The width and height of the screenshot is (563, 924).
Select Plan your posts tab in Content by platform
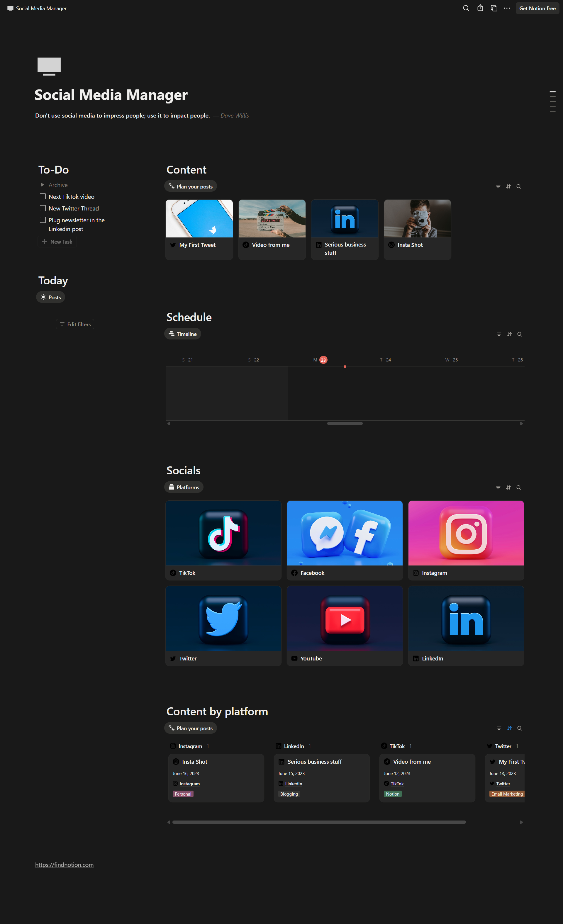tap(191, 728)
